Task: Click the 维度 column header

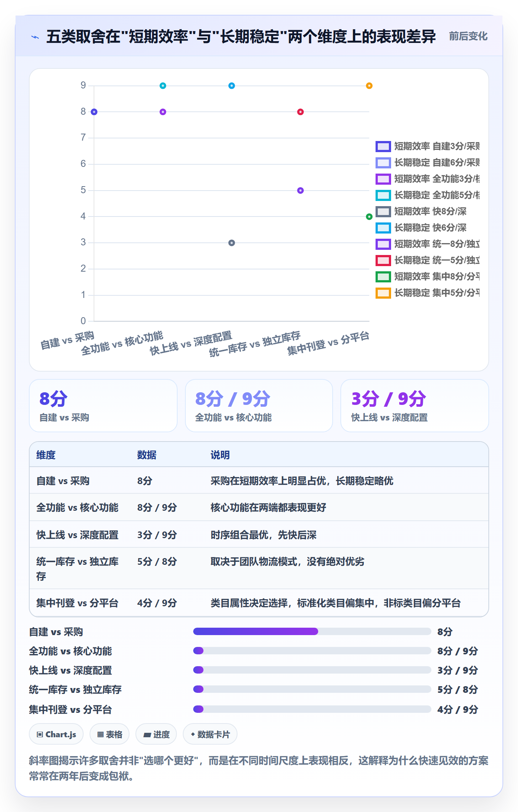Action: (46, 455)
